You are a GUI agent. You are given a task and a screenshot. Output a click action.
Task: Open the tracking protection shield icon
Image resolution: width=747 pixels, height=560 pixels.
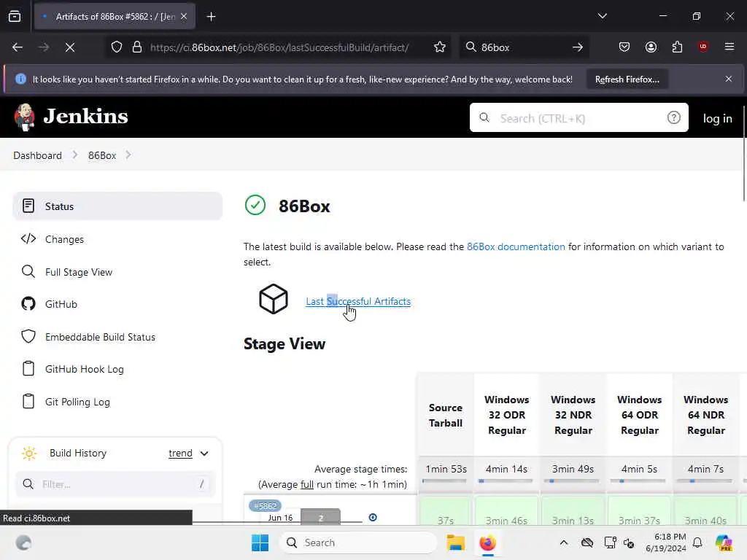[x=117, y=47]
